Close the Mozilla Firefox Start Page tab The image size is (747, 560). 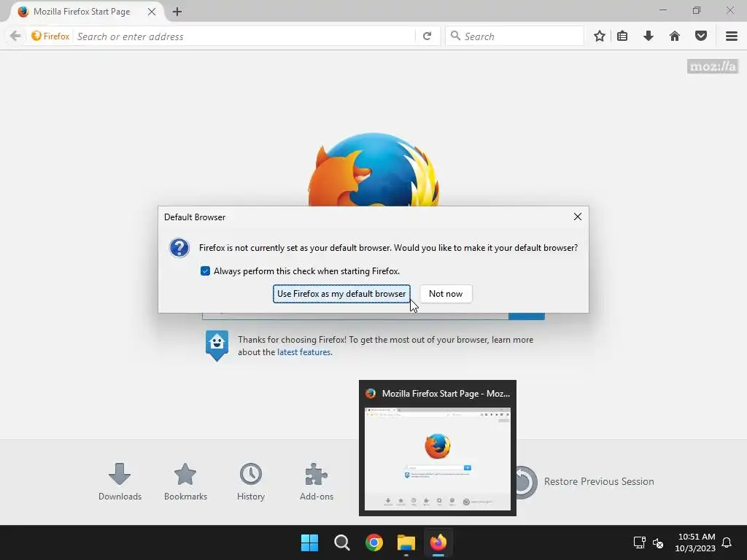point(152,12)
